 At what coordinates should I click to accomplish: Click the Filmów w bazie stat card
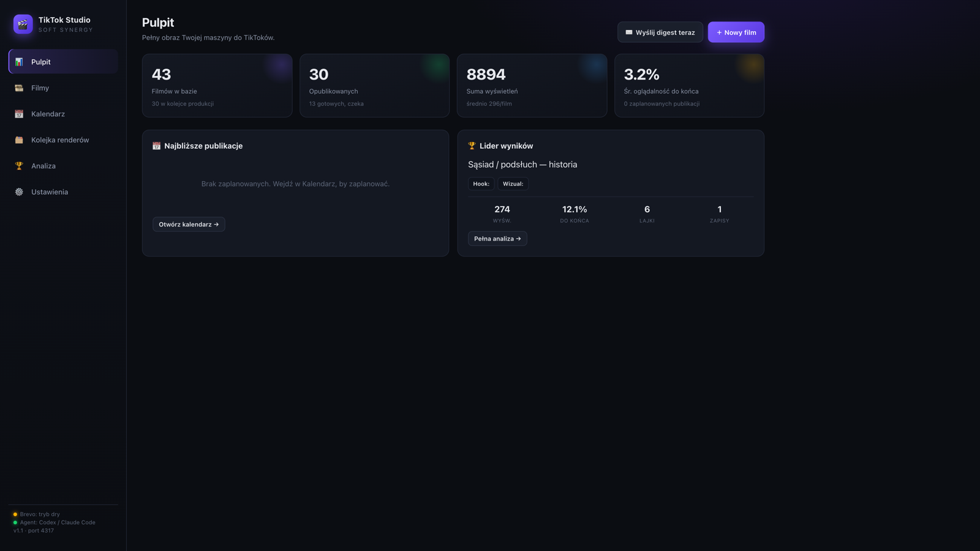217,86
